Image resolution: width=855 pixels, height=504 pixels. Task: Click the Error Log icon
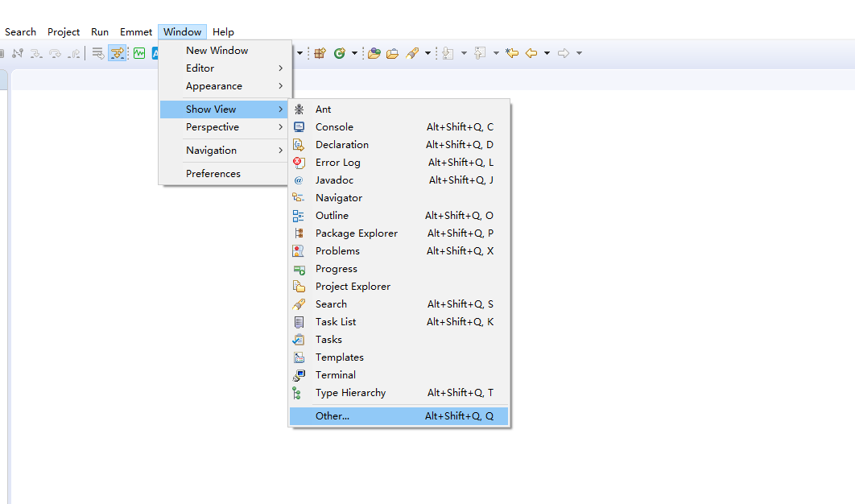click(299, 163)
